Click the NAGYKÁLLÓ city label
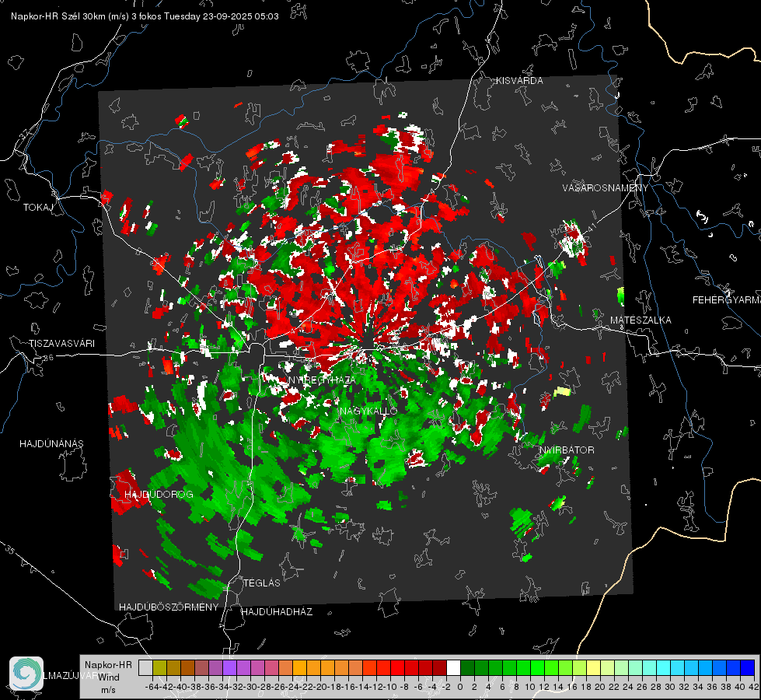 point(368,411)
